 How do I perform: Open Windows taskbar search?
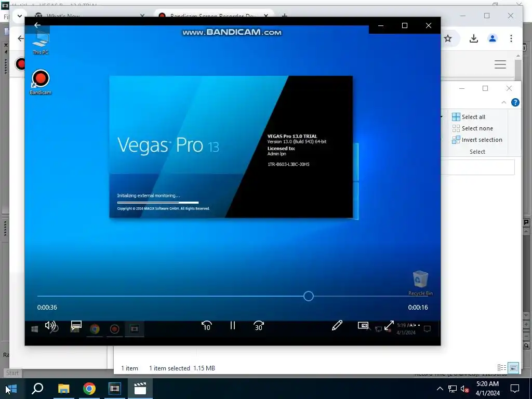pos(37,389)
